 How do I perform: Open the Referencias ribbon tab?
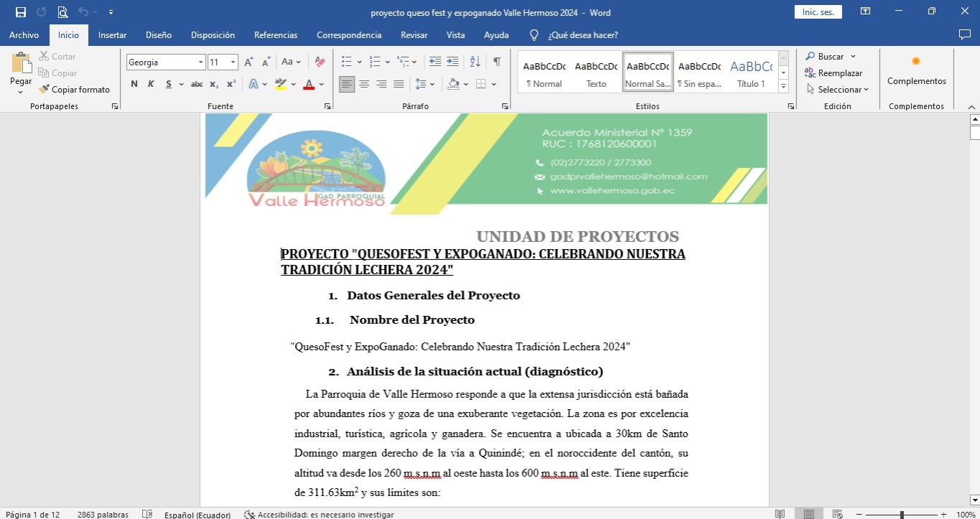click(275, 35)
